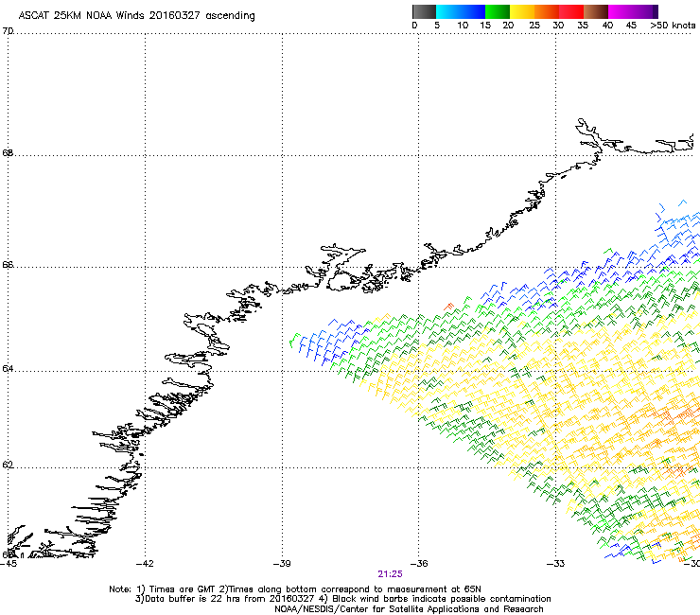Click the '>50 knots' legend label
Image resolution: width=700 pixels, height=615 pixels.
coord(673,26)
